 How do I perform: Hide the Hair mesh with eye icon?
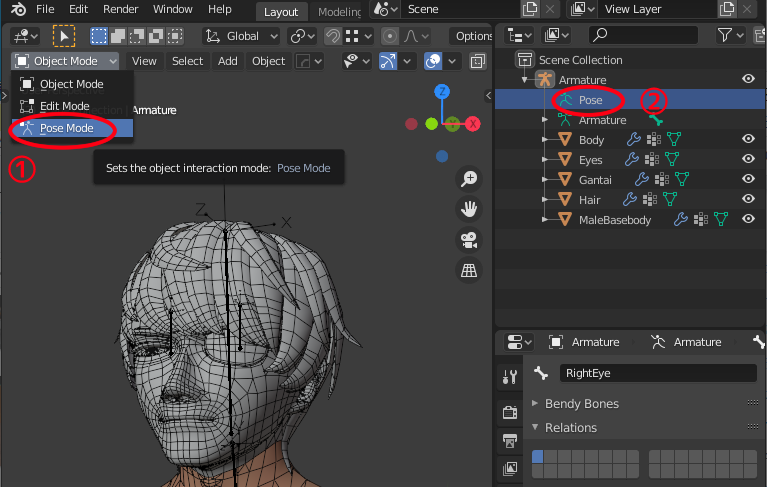748,199
